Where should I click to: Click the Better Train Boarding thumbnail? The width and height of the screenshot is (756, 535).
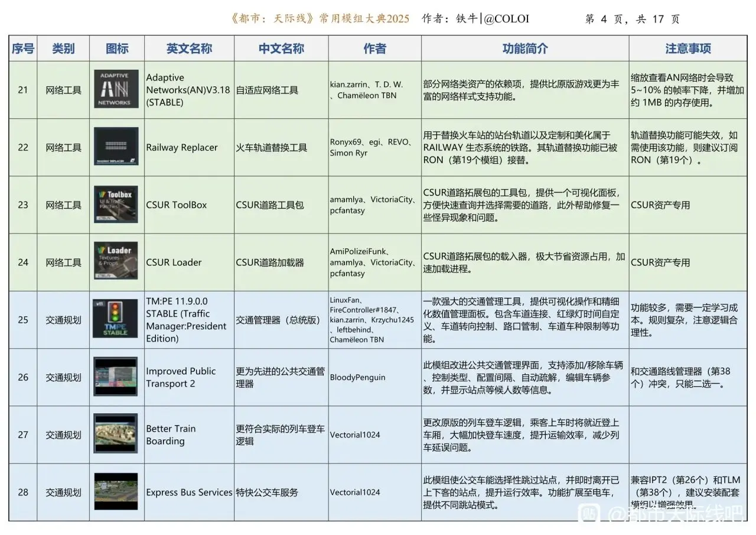click(115, 434)
